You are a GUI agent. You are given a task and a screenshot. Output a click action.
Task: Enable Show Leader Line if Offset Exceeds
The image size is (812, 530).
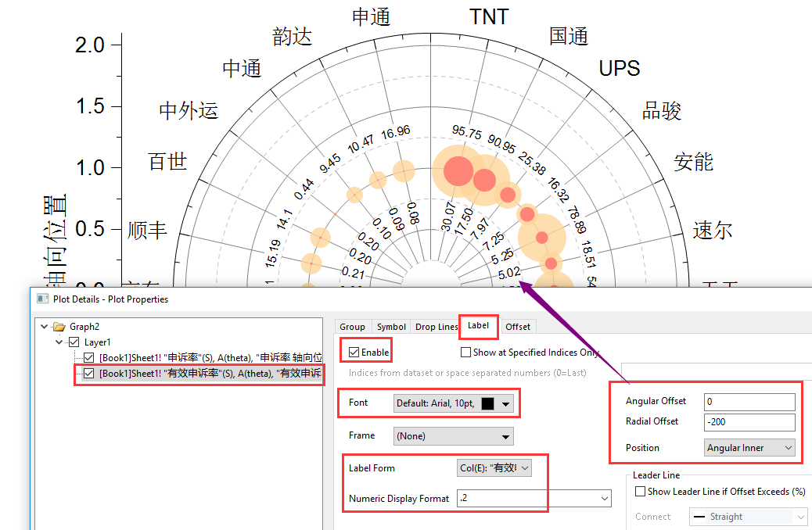[x=641, y=492]
